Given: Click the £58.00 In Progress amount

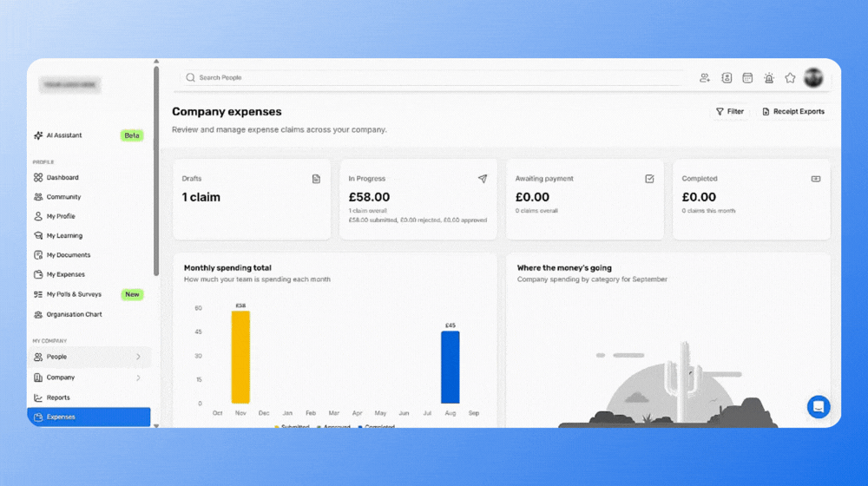Looking at the screenshot, I should click(369, 197).
